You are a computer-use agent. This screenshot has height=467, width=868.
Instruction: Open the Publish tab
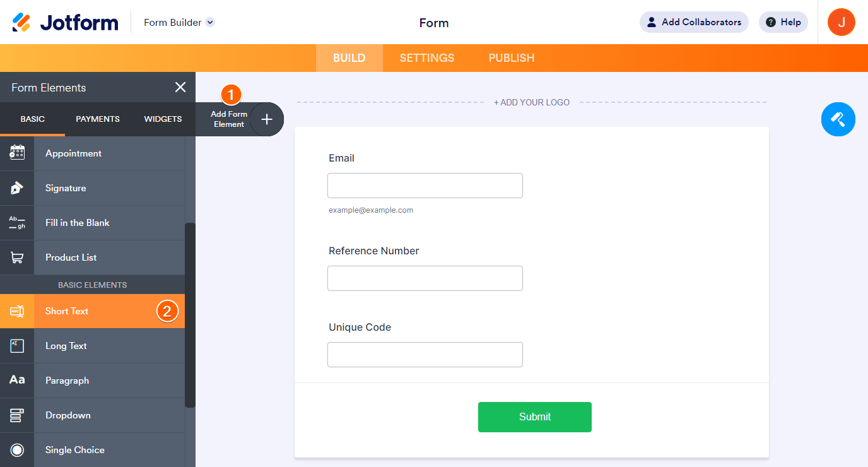(x=512, y=58)
